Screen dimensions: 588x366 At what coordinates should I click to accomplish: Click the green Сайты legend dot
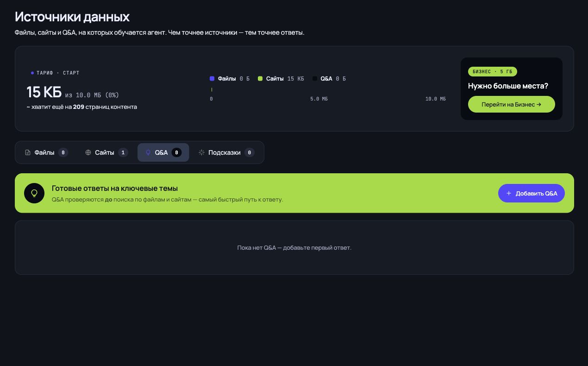(x=260, y=79)
